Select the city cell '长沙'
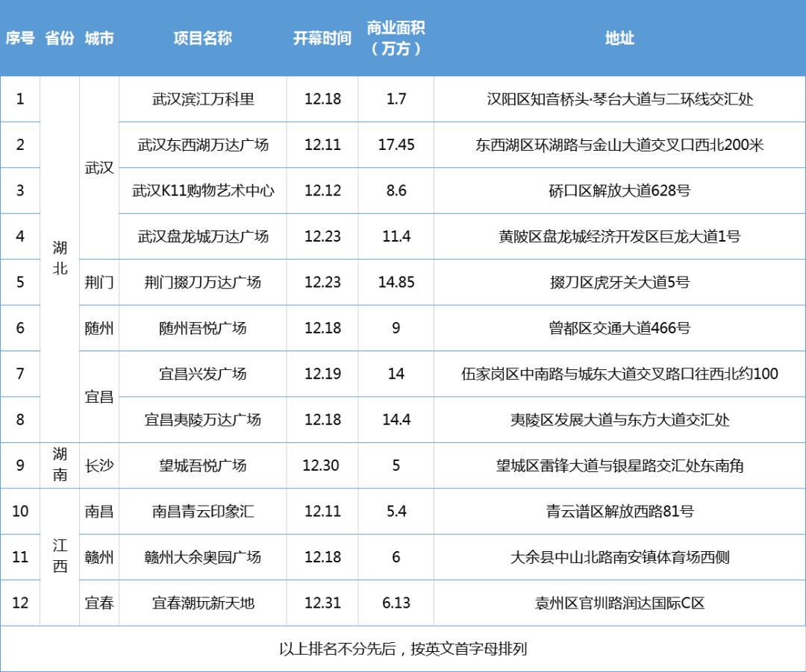806x672 pixels. pos(99,465)
